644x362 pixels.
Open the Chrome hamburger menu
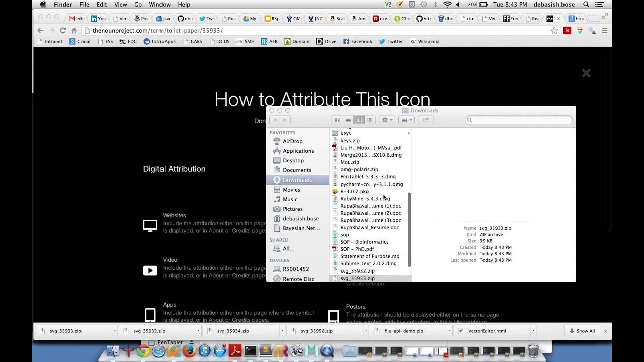click(605, 31)
